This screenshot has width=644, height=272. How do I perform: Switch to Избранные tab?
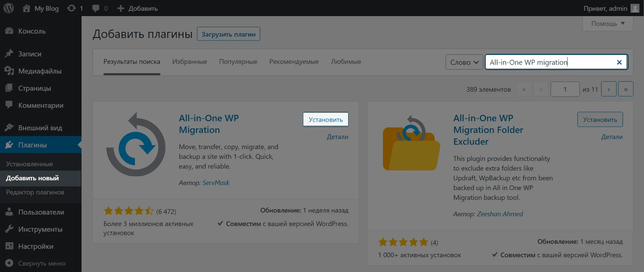click(x=190, y=62)
